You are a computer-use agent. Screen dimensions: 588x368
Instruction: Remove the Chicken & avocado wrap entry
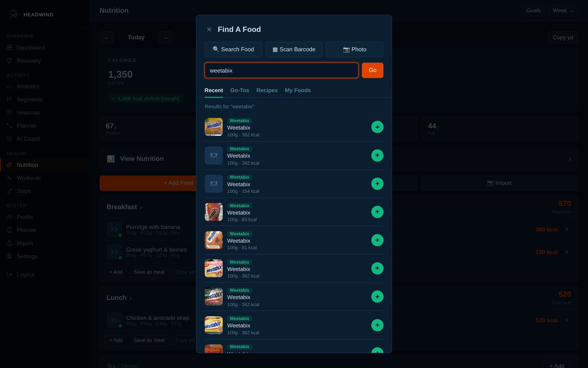click(566, 320)
